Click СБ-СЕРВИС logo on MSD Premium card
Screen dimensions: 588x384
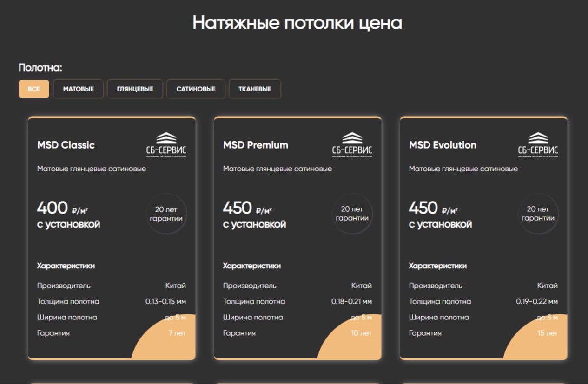coord(352,145)
